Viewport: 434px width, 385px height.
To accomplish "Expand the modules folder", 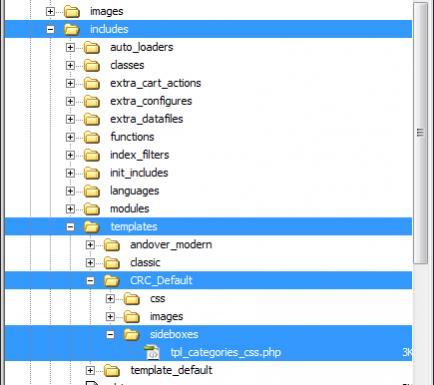I will click(70, 209).
